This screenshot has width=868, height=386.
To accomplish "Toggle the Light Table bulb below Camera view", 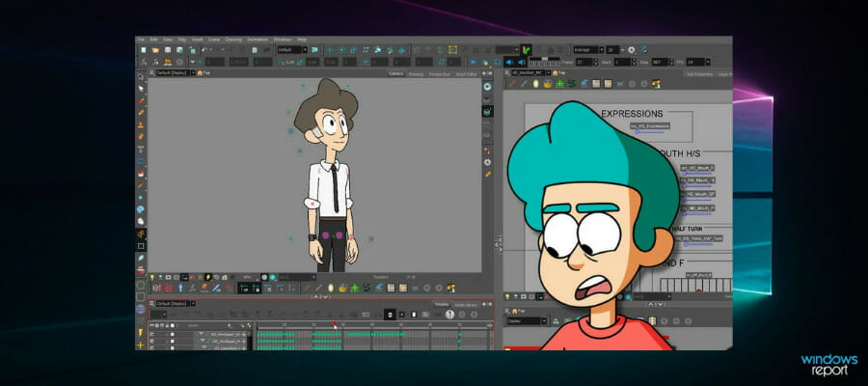I will pyautogui.click(x=151, y=277).
